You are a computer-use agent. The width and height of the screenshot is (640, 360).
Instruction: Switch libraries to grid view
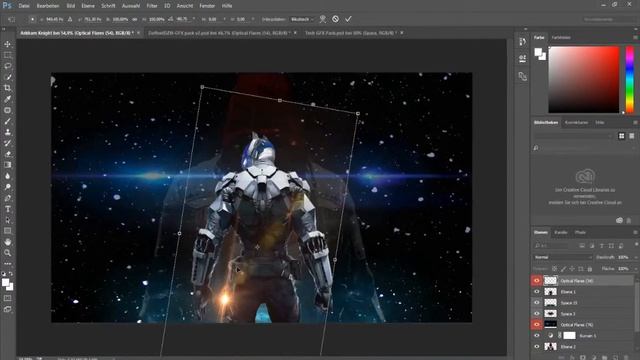point(621,136)
